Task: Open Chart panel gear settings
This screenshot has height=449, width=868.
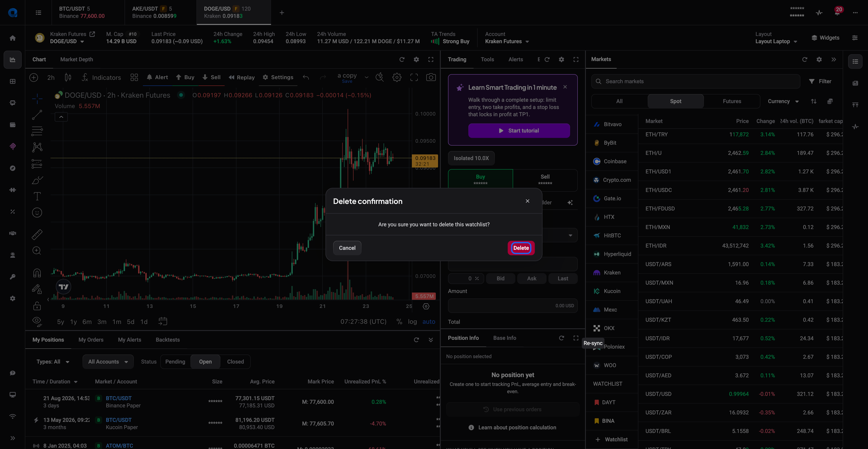Action: (416, 59)
